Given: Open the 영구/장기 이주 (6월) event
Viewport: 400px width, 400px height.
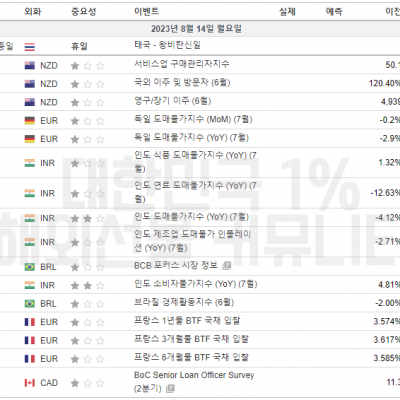Looking at the screenshot, I should (x=172, y=101).
